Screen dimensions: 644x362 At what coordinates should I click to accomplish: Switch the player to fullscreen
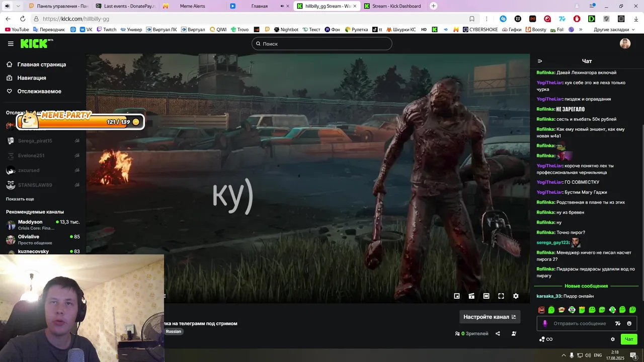[501, 296]
